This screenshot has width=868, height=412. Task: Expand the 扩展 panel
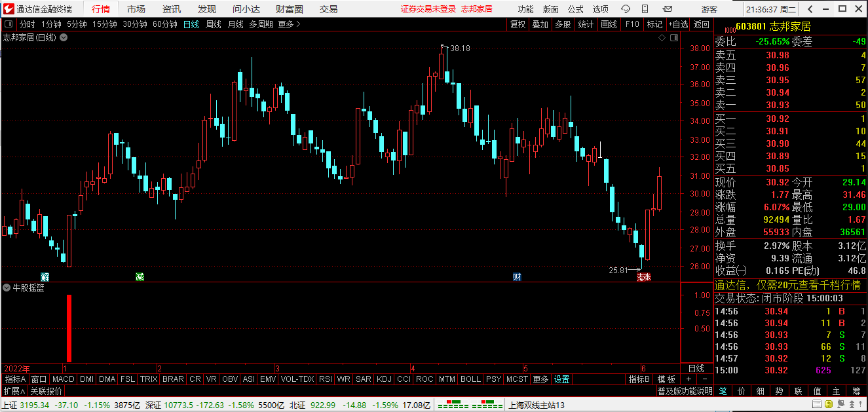click(14, 391)
